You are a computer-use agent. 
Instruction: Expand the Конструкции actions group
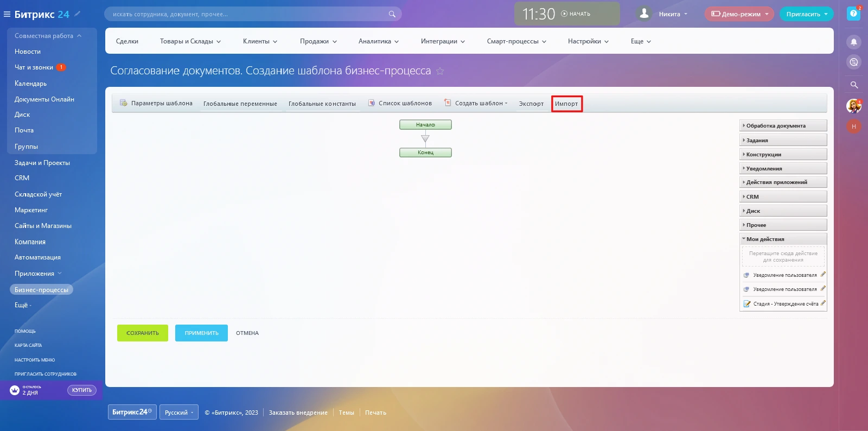(782, 154)
